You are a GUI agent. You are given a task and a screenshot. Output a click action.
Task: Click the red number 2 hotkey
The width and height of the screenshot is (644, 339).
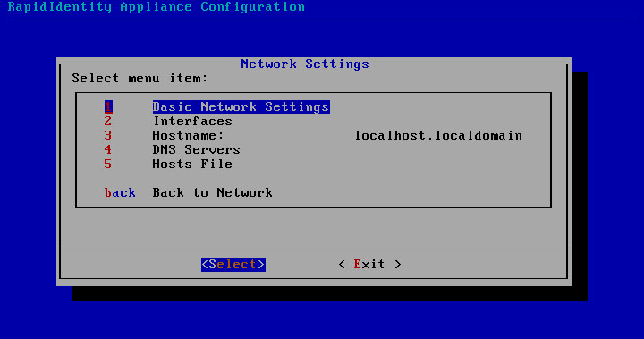pyautogui.click(x=108, y=122)
